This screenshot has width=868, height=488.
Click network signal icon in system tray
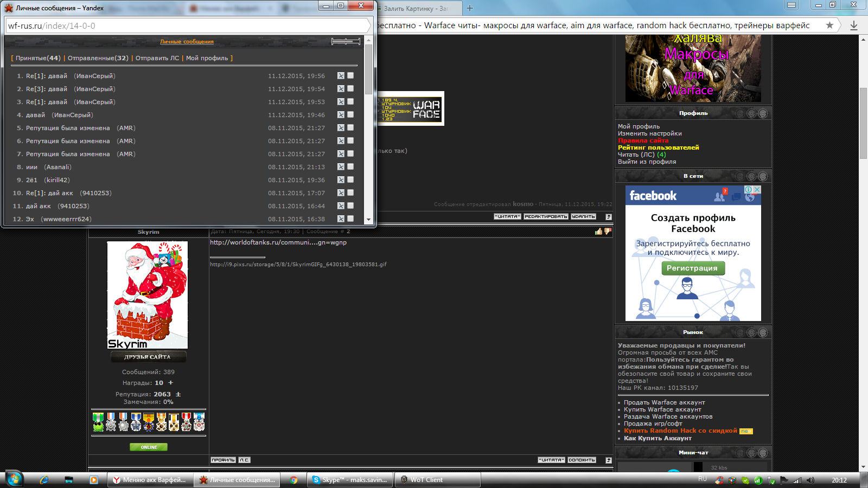[797, 480]
